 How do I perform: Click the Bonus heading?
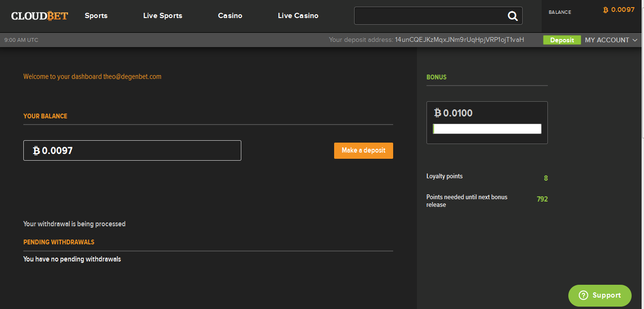coord(436,77)
